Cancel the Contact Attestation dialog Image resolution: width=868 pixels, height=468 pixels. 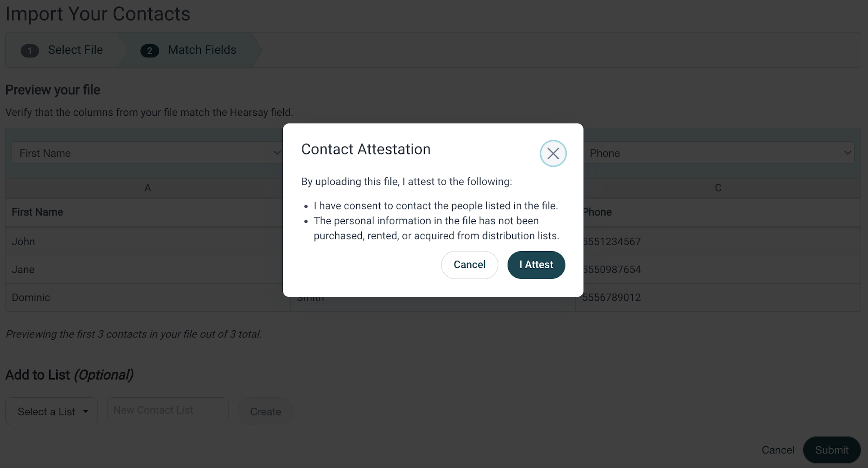tap(469, 265)
